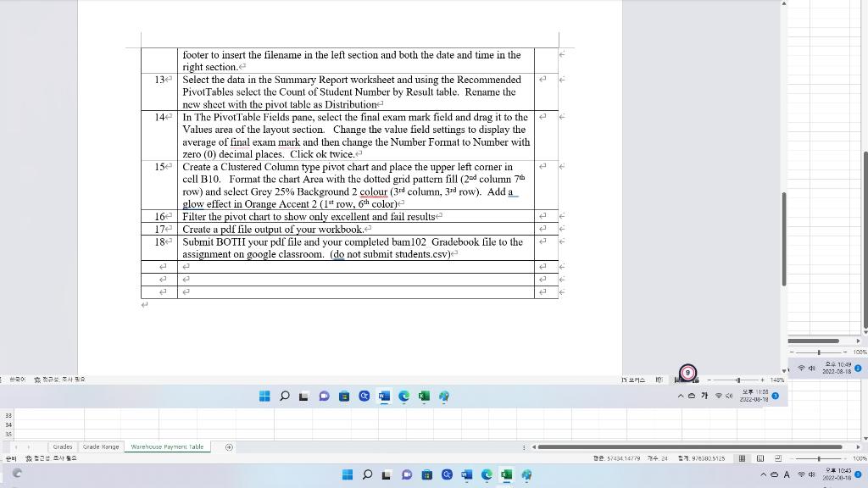Switch to the Grades worksheet tab
Screen dimensions: 868x488
[62, 446]
